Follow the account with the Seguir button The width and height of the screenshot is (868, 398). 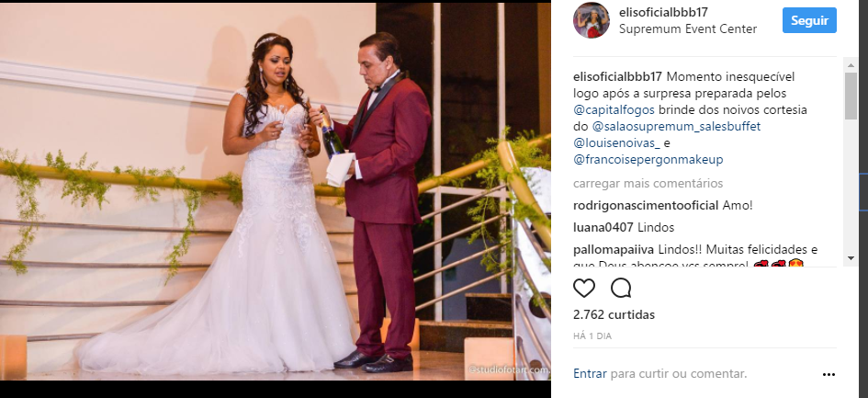(x=809, y=20)
